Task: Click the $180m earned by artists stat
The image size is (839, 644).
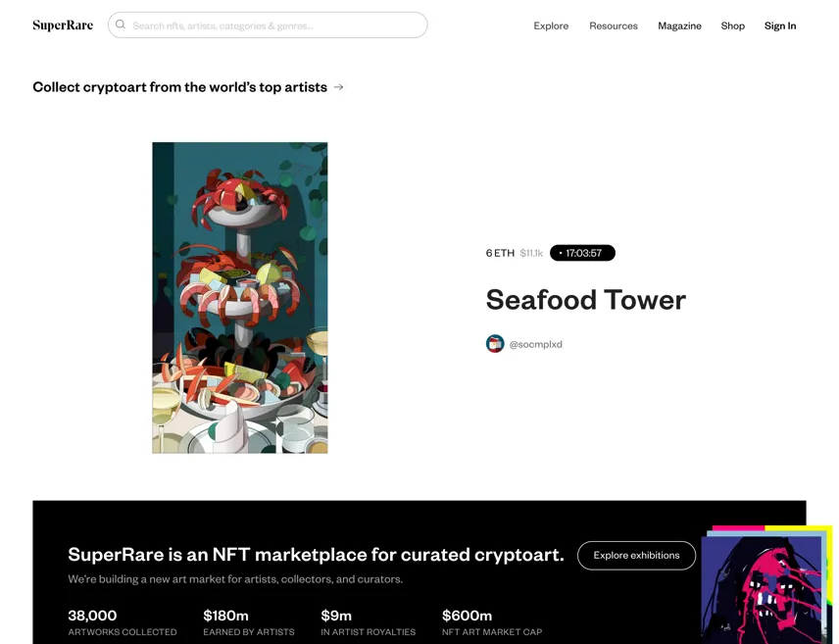Action: [x=249, y=622]
